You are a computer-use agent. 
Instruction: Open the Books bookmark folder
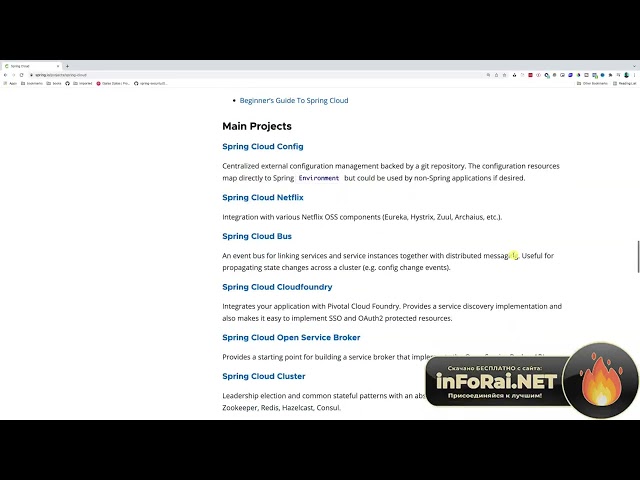pos(54,83)
